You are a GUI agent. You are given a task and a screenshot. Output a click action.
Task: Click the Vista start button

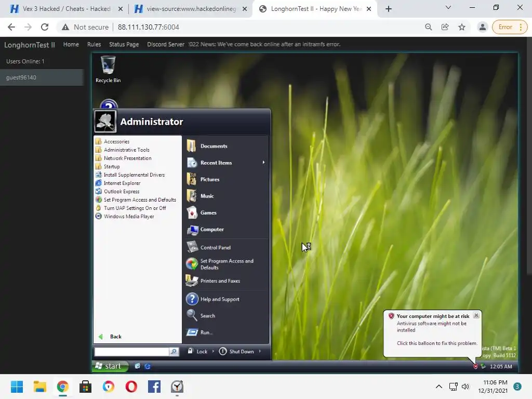(110, 366)
